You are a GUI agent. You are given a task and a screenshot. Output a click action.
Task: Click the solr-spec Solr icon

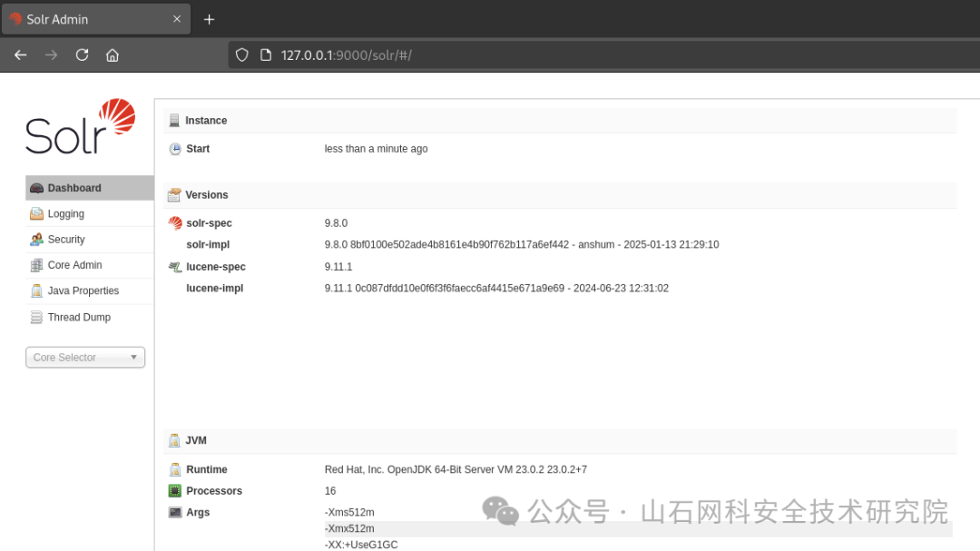pyautogui.click(x=175, y=223)
